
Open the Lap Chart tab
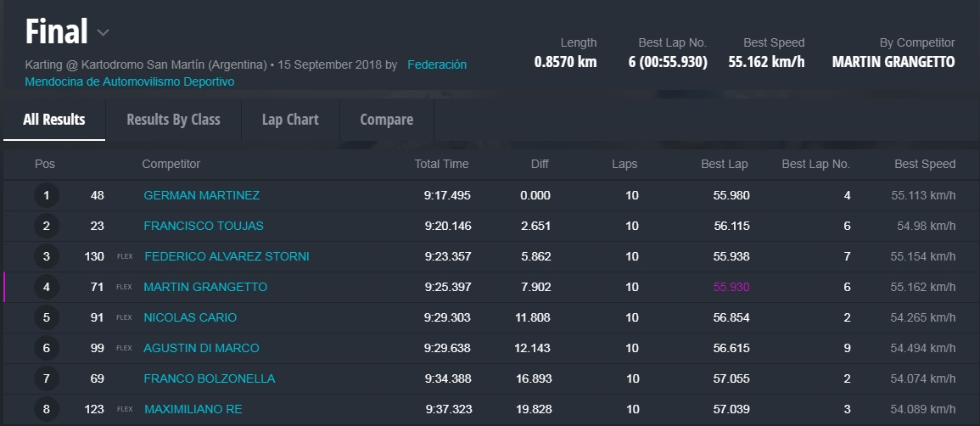[290, 120]
